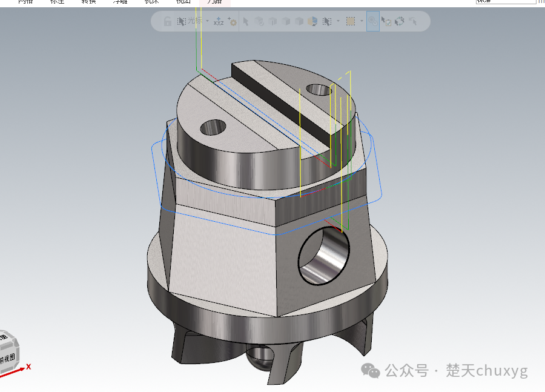Open the 视图 ribbon tab
The image size is (545, 392).
(x=183, y=2)
